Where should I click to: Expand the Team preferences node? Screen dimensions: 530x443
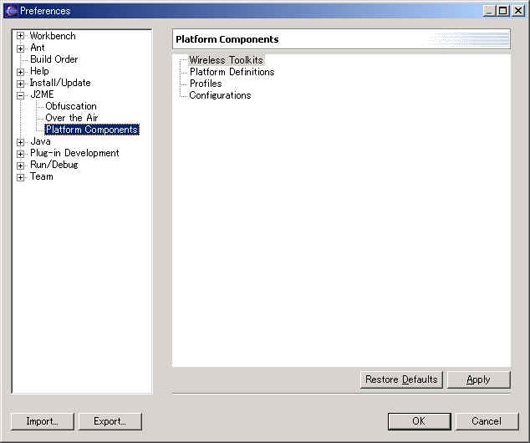point(21,177)
